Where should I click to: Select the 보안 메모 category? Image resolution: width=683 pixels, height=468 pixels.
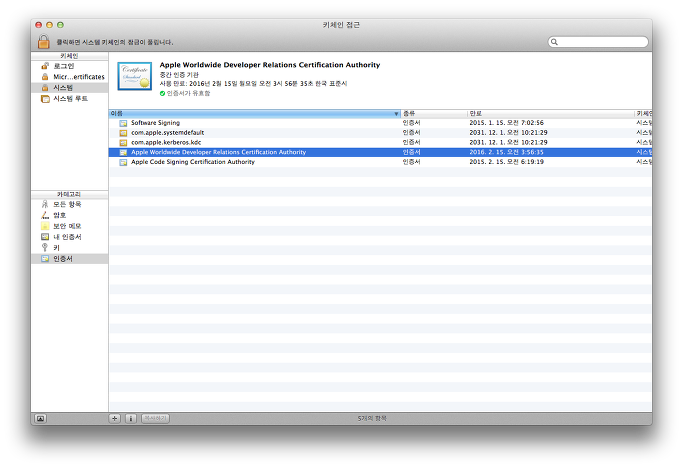tap(70, 226)
